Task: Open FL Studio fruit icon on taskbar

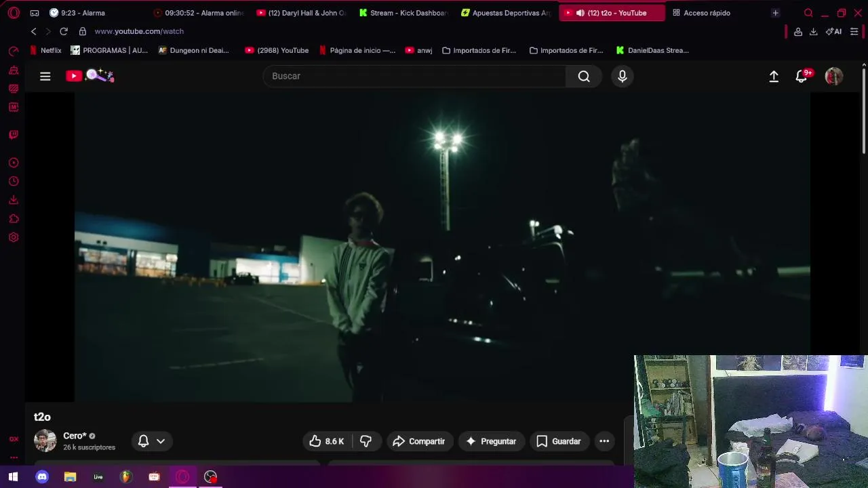Action: (x=126, y=477)
